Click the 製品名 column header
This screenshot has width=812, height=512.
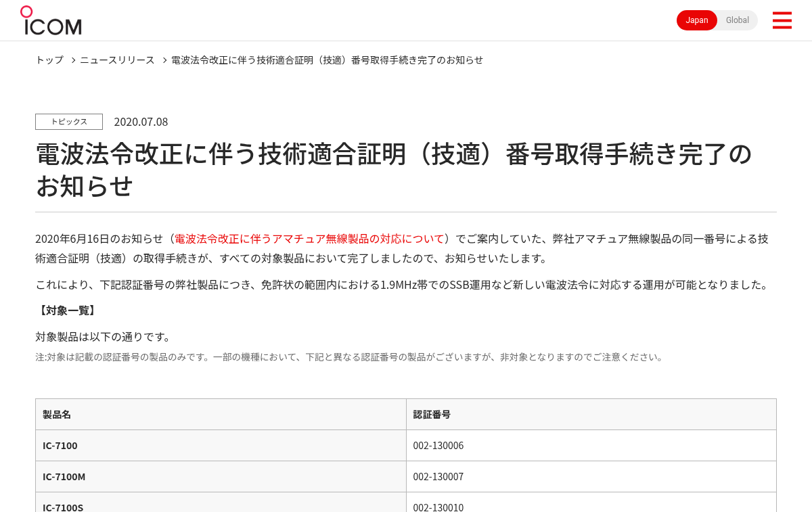pyautogui.click(x=221, y=415)
